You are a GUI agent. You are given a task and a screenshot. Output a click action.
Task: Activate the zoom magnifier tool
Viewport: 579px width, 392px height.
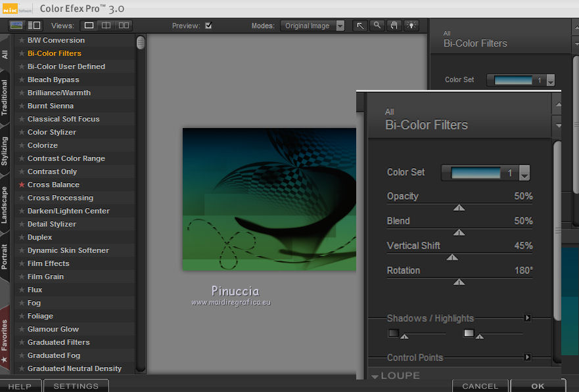(x=377, y=26)
